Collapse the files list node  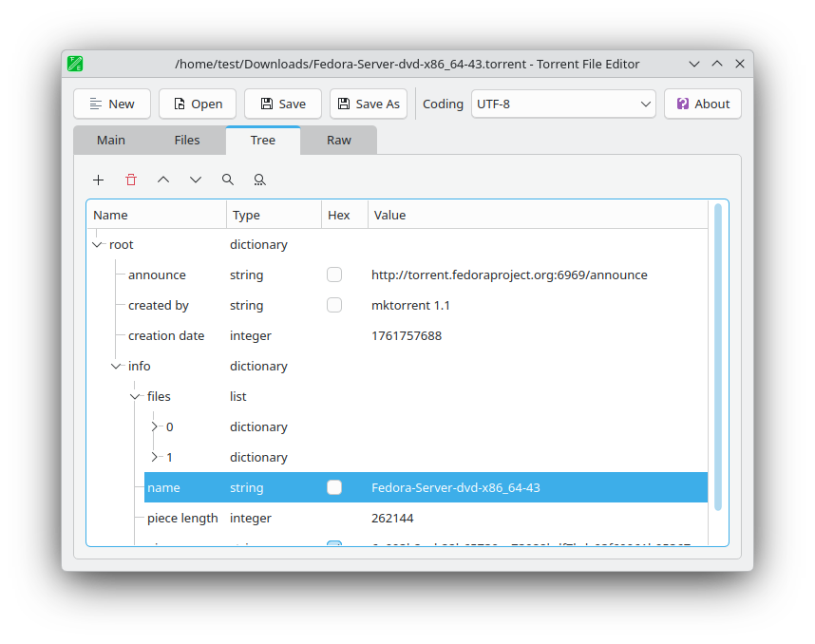[x=135, y=397]
